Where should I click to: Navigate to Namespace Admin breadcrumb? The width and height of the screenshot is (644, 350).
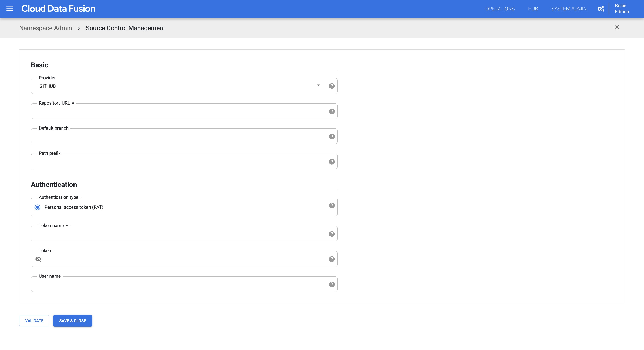coord(45,28)
